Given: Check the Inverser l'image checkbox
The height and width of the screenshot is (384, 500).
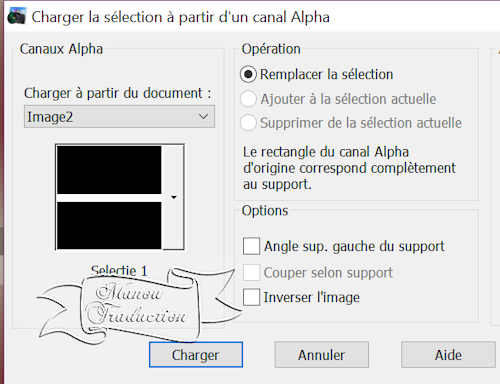Looking at the screenshot, I should point(251,297).
